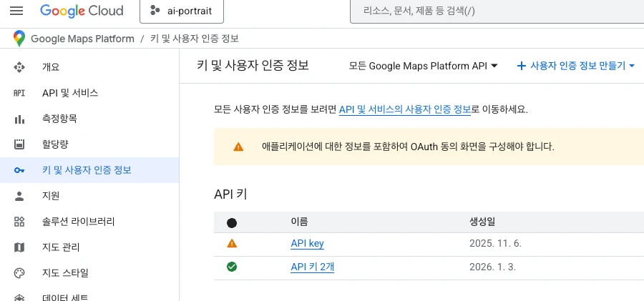Click the 측정항목 bar chart icon
This screenshot has width=644, height=301.
[x=19, y=119]
